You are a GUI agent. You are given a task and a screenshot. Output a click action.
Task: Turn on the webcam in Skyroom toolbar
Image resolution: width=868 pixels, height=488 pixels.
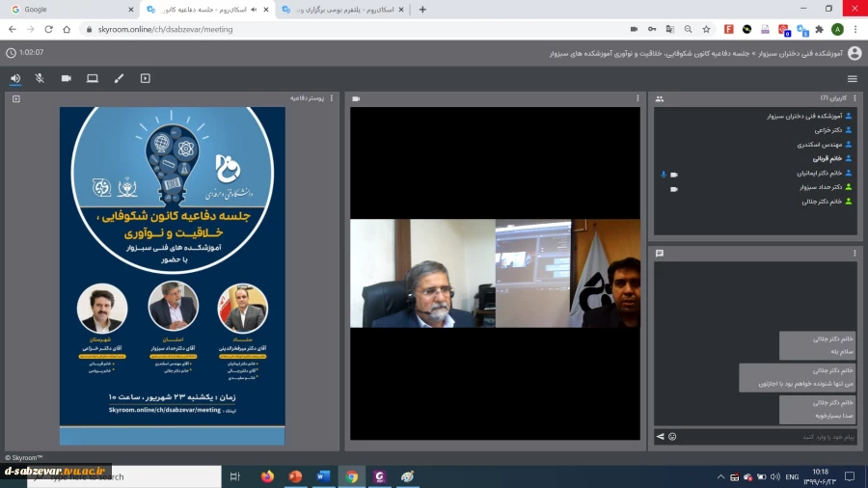tap(67, 78)
